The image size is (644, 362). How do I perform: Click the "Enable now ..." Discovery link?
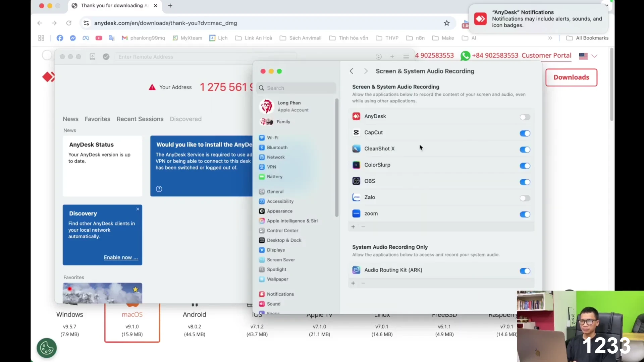click(121, 257)
